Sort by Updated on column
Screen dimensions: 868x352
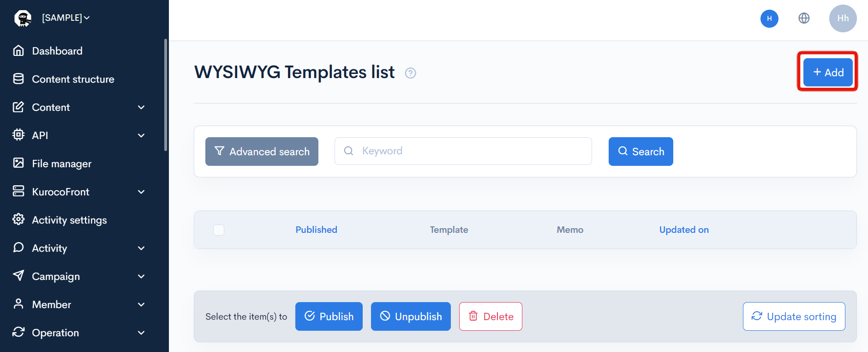(x=684, y=230)
